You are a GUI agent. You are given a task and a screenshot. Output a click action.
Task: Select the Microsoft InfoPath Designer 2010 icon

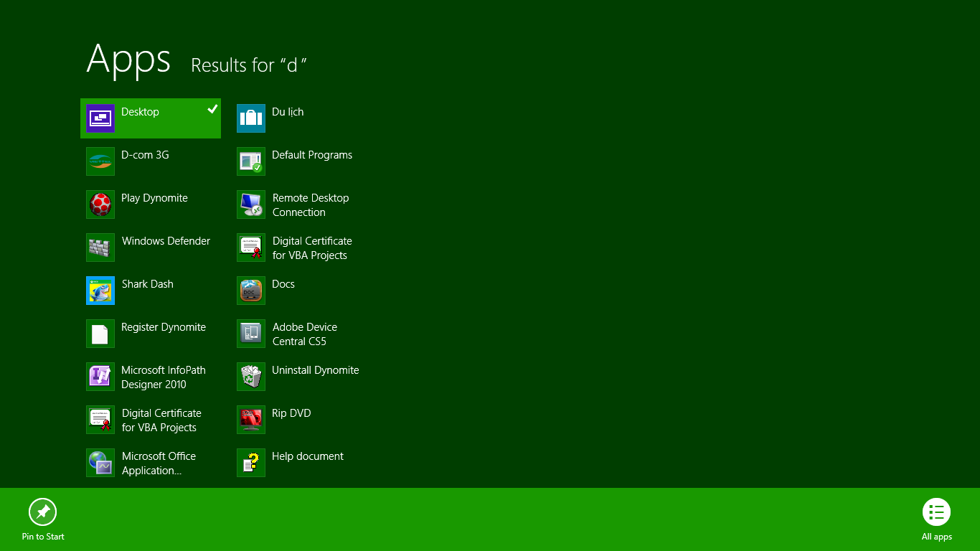click(x=100, y=377)
